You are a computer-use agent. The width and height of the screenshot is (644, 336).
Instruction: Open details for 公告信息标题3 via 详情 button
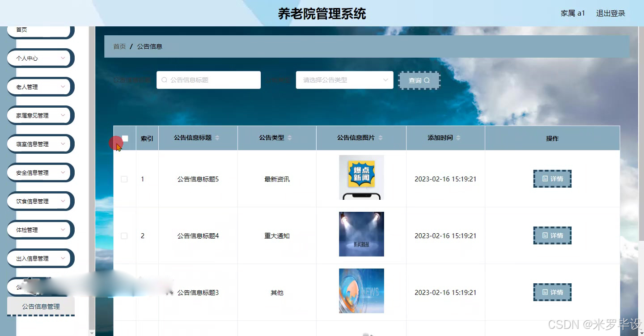[552, 292]
